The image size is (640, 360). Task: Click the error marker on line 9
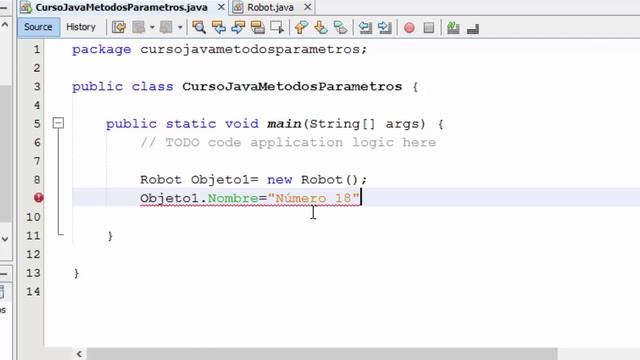click(x=38, y=198)
